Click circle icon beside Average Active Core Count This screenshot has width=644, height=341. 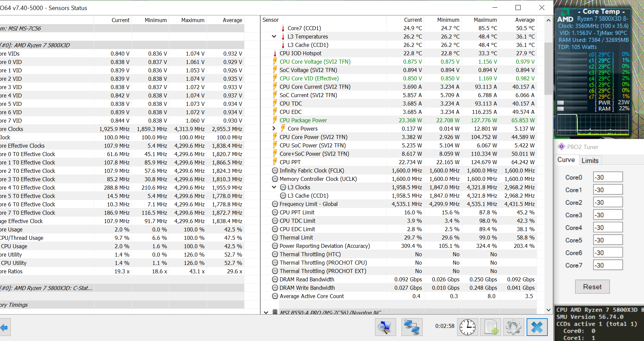coord(275,296)
